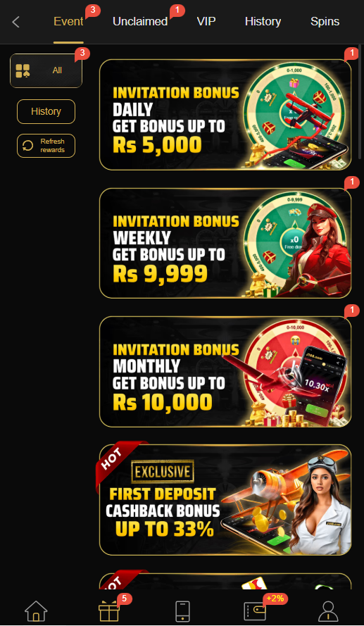Go back using the left arrow
The image size is (364, 626).
pos(16,22)
